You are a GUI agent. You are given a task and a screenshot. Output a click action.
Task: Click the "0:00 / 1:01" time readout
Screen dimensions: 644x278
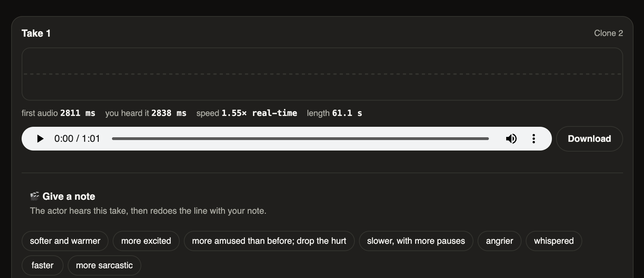(77, 139)
